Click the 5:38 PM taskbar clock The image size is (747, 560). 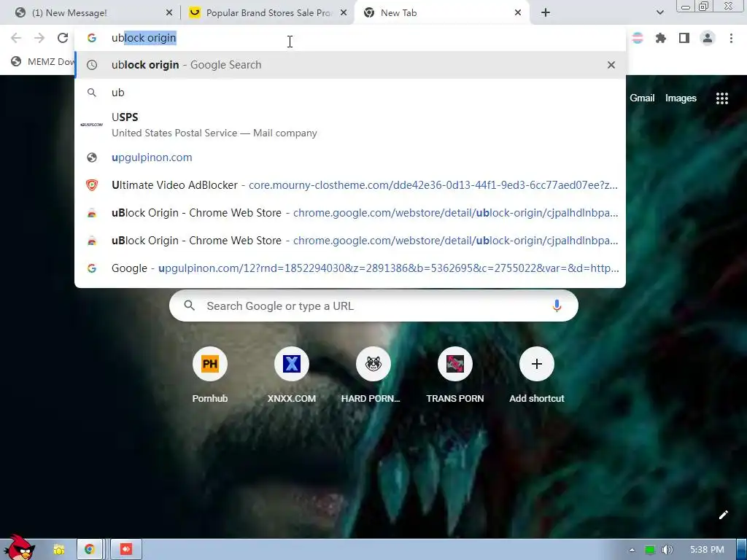pos(706,550)
